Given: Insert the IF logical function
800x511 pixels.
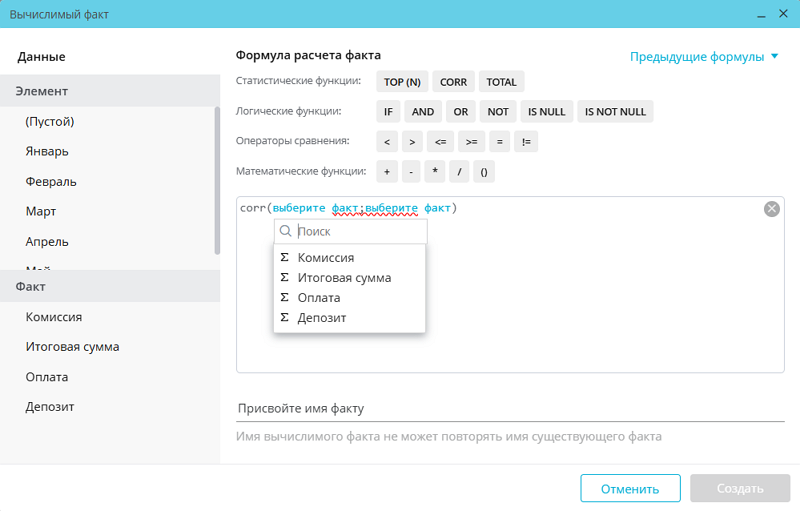Looking at the screenshot, I should 389,112.
